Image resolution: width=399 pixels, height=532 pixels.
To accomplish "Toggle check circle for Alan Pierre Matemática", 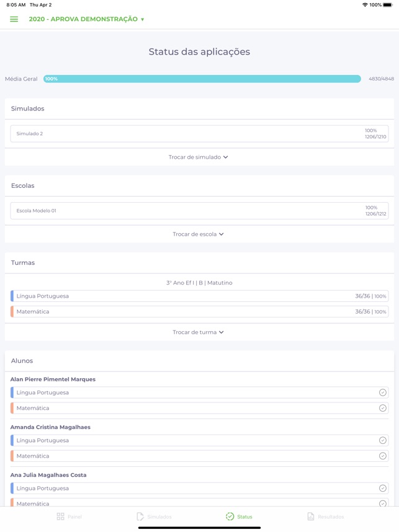I will tap(383, 408).
